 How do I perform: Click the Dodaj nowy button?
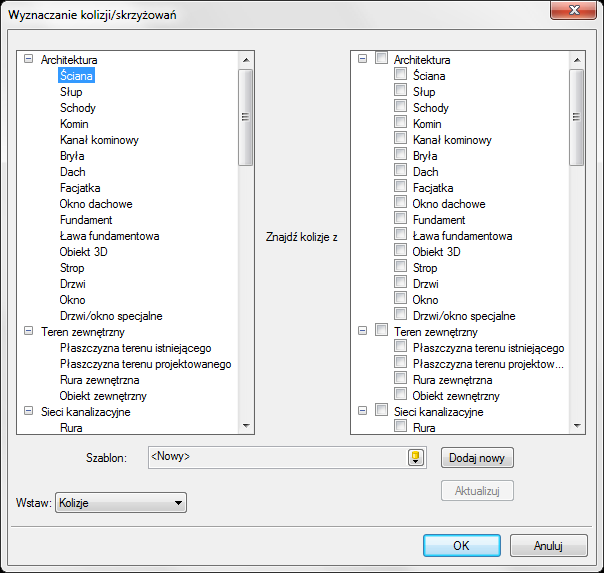tap(477, 458)
